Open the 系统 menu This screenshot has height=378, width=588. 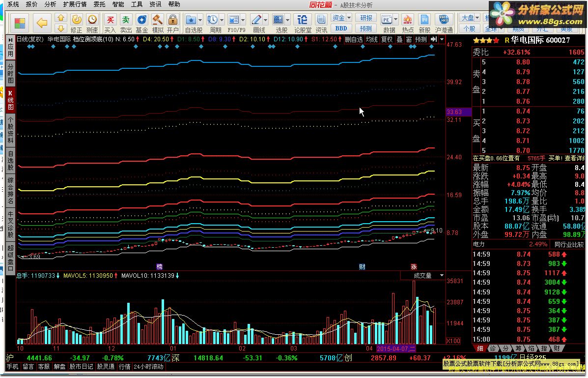(x=13, y=4)
